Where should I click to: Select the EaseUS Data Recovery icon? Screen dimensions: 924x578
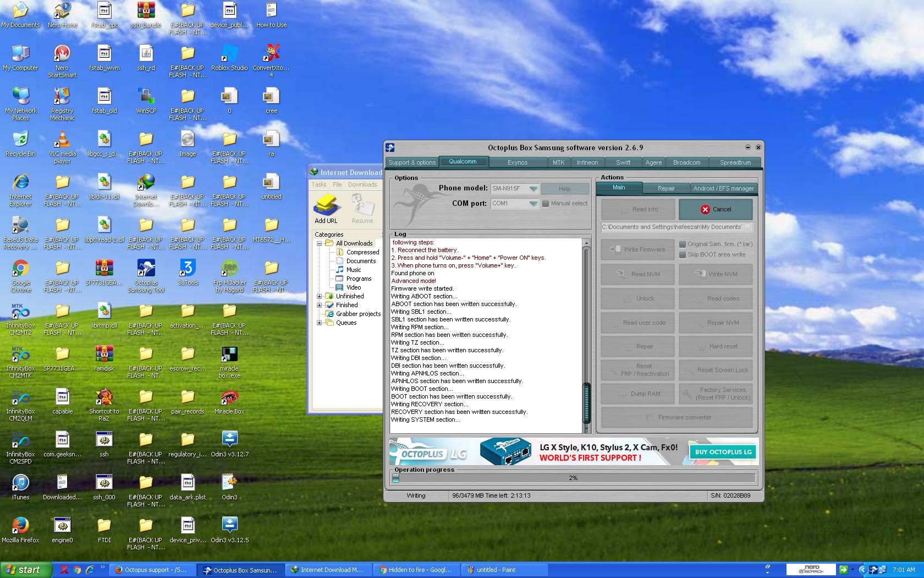click(20, 232)
